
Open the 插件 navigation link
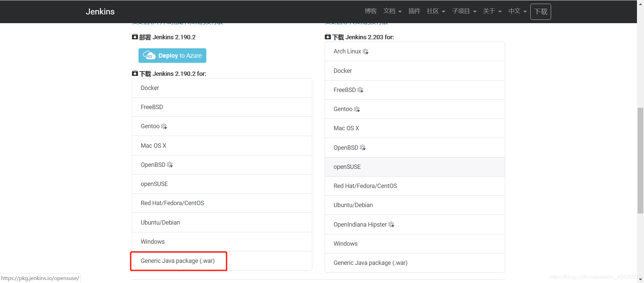pos(414,11)
